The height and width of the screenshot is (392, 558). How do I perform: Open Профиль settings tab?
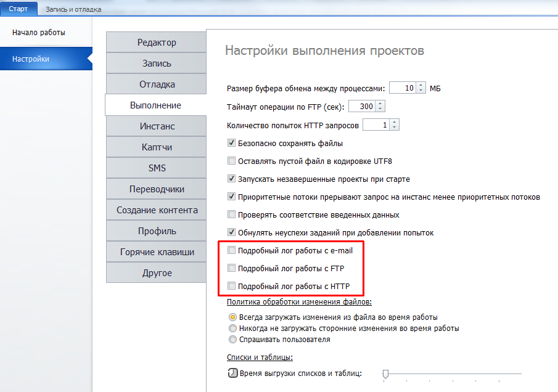(157, 231)
